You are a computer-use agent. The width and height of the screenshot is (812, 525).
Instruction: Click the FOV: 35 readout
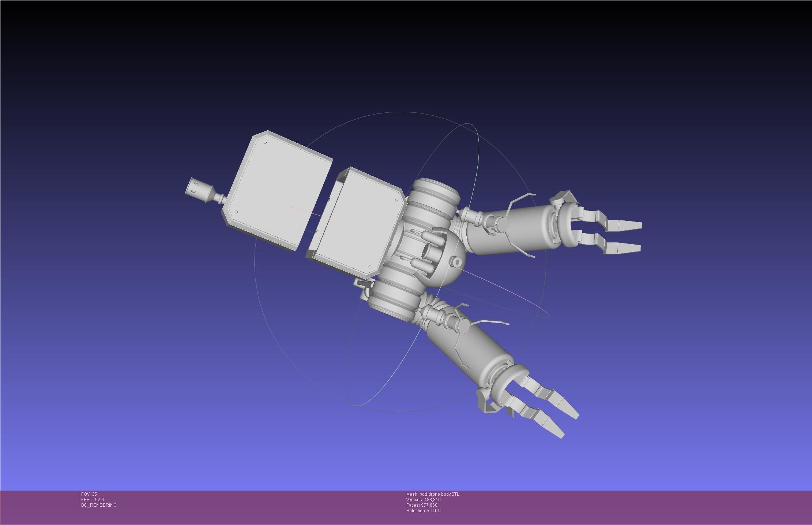(x=89, y=494)
